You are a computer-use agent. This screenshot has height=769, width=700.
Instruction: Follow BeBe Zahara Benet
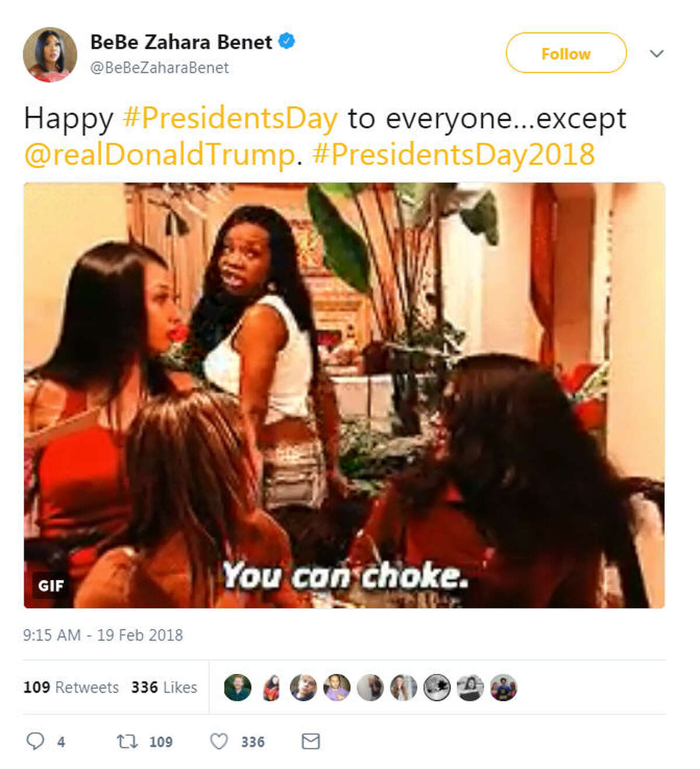(566, 53)
